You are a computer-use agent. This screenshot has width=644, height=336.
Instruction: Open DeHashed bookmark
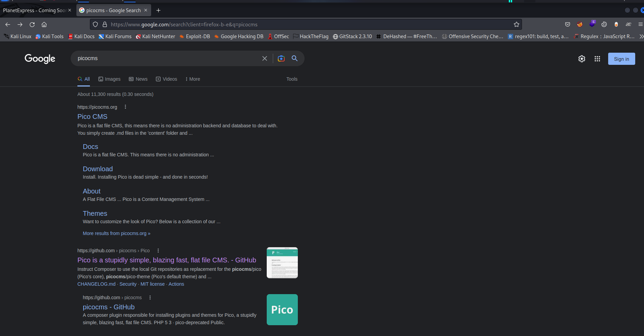coord(407,36)
